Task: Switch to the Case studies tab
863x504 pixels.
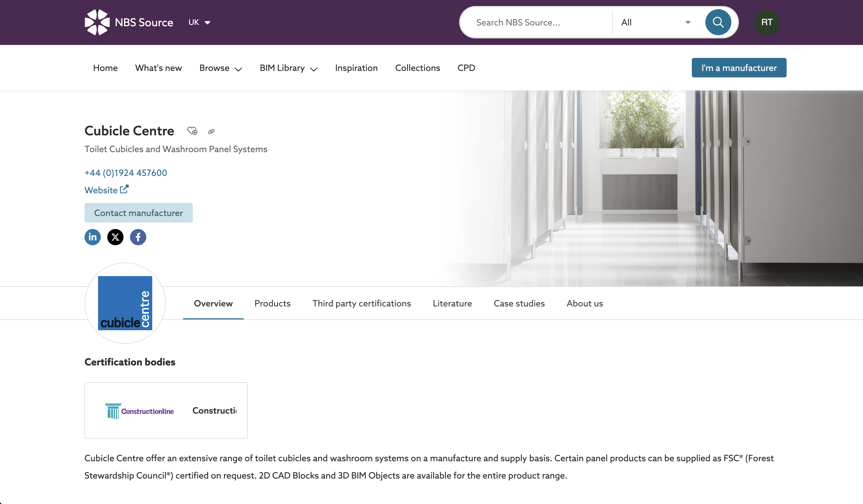Action: point(518,303)
